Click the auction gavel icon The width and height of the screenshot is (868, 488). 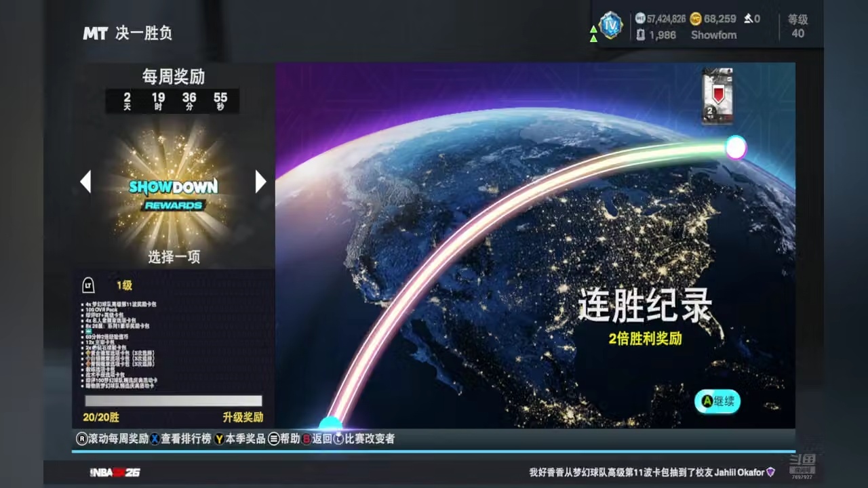pos(748,19)
